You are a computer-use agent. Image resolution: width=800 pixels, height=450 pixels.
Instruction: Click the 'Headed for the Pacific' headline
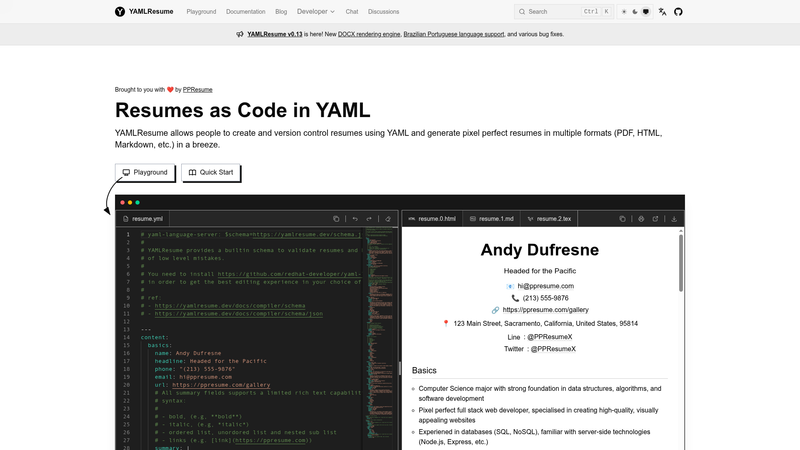540,271
